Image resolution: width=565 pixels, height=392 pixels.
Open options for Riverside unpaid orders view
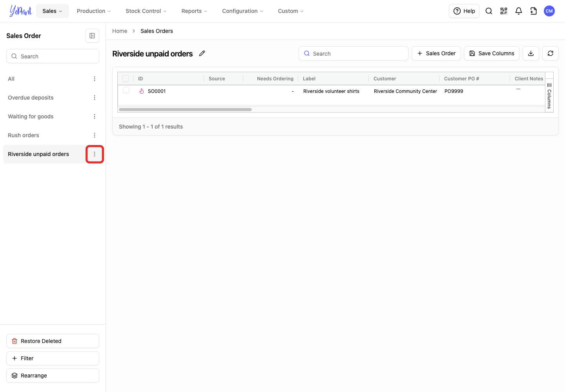click(95, 154)
